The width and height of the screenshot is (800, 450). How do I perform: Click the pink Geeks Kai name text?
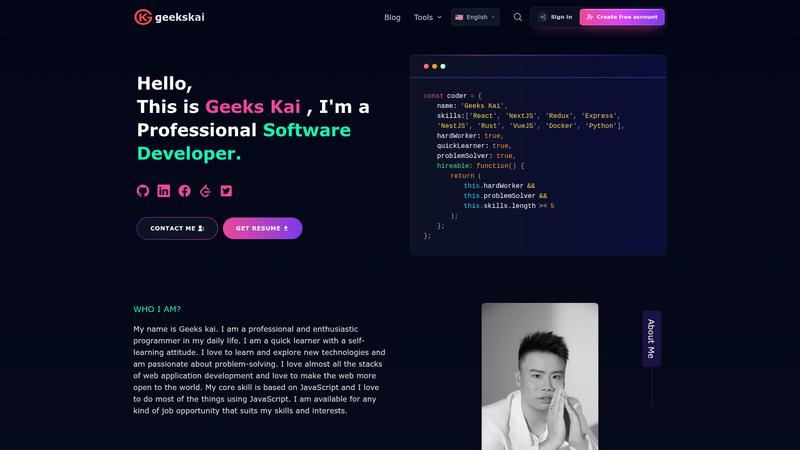coord(253,107)
